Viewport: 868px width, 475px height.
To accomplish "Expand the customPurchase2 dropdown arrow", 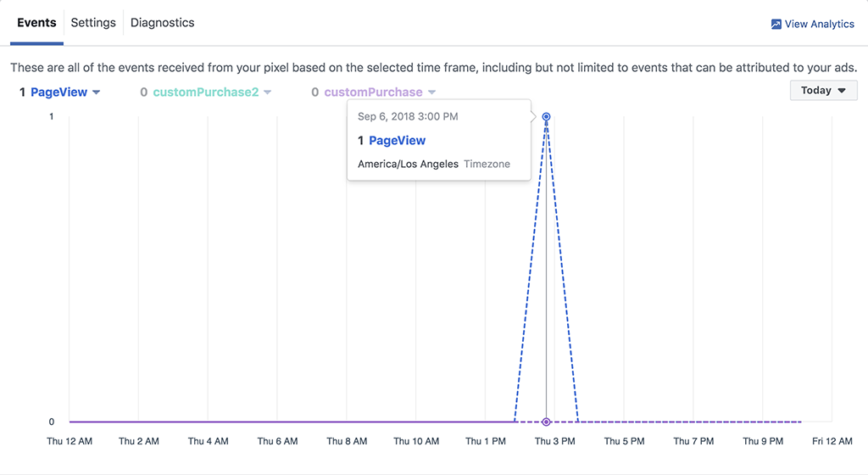I will tap(267, 92).
